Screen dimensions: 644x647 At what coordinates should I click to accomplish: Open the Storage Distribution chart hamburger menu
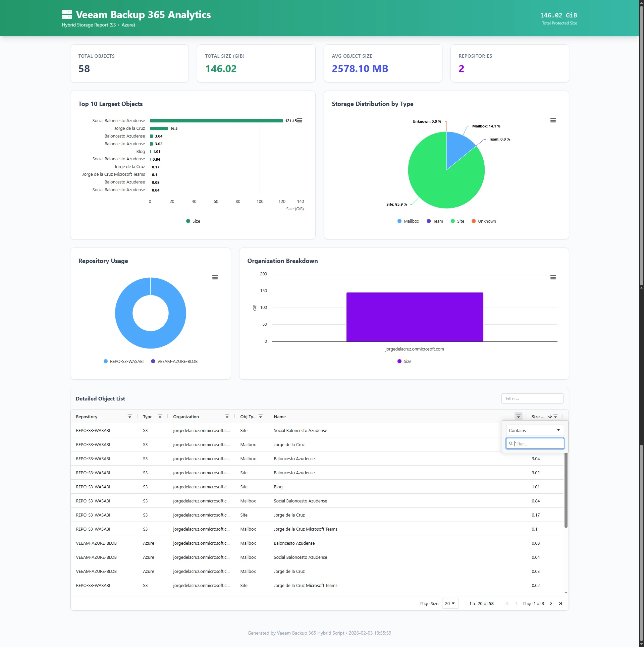click(553, 120)
